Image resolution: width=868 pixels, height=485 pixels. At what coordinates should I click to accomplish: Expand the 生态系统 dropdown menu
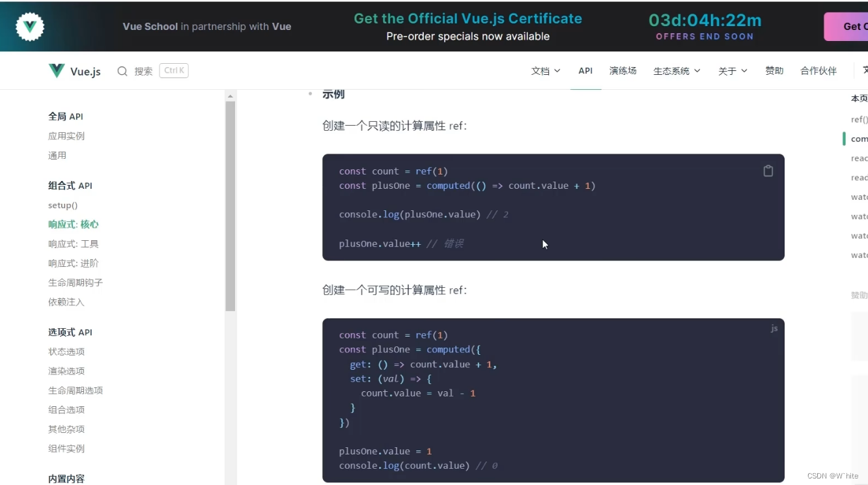tap(677, 71)
